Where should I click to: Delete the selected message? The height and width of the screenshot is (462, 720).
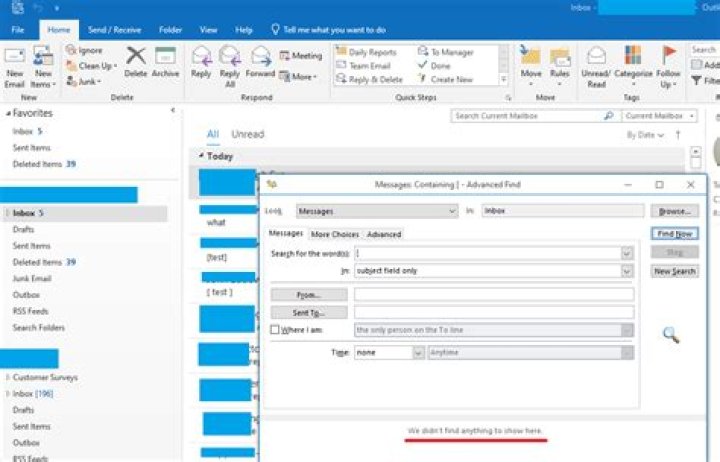pyautogui.click(x=135, y=62)
